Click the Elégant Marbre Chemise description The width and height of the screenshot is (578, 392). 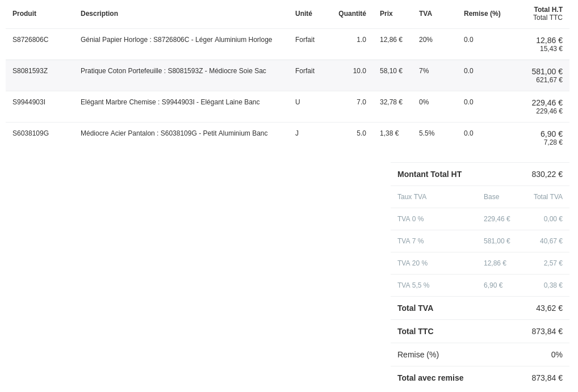(x=170, y=102)
